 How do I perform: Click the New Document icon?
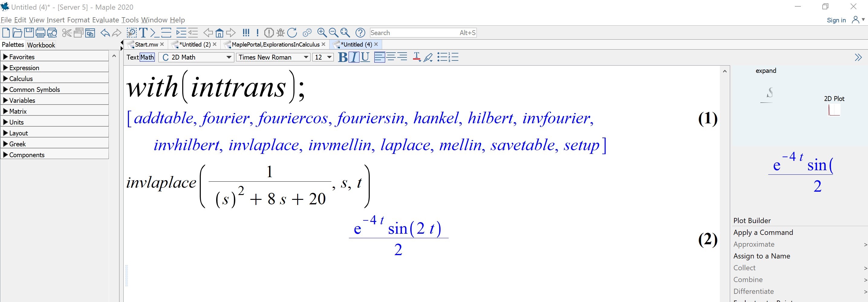(x=6, y=33)
